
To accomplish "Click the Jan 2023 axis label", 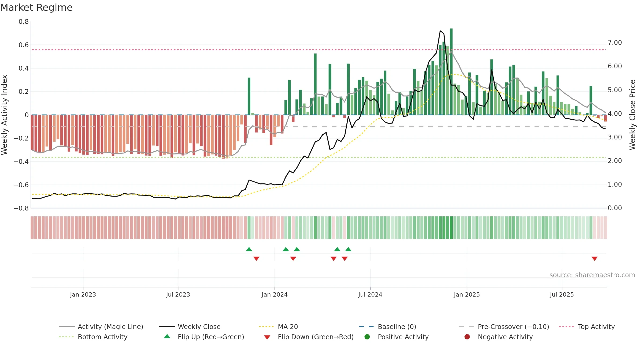I will [x=83, y=294].
